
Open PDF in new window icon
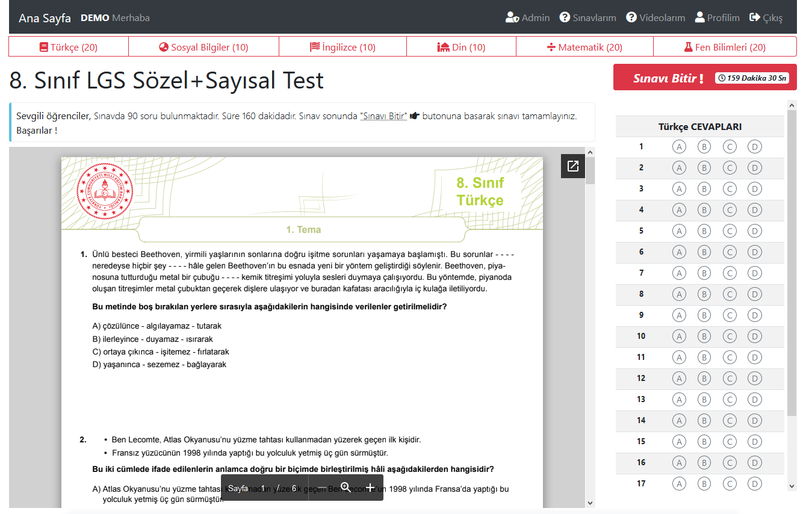tap(572, 166)
